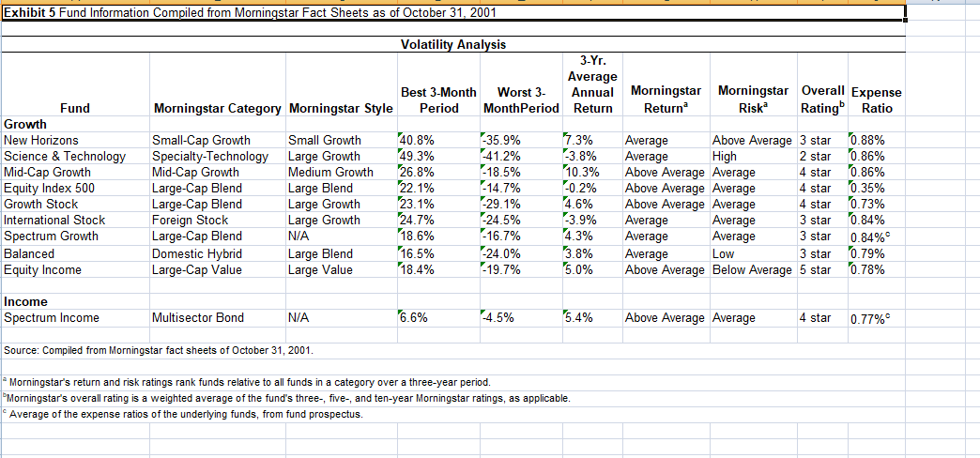Select the 0.73% expense ratio cell
The width and height of the screenshot is (980, 458).
876,204
